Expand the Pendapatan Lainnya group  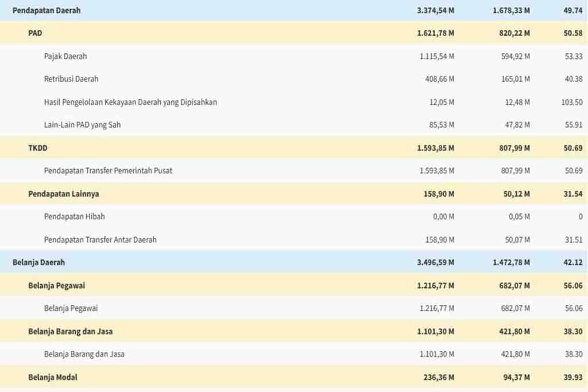pos(294,194)
